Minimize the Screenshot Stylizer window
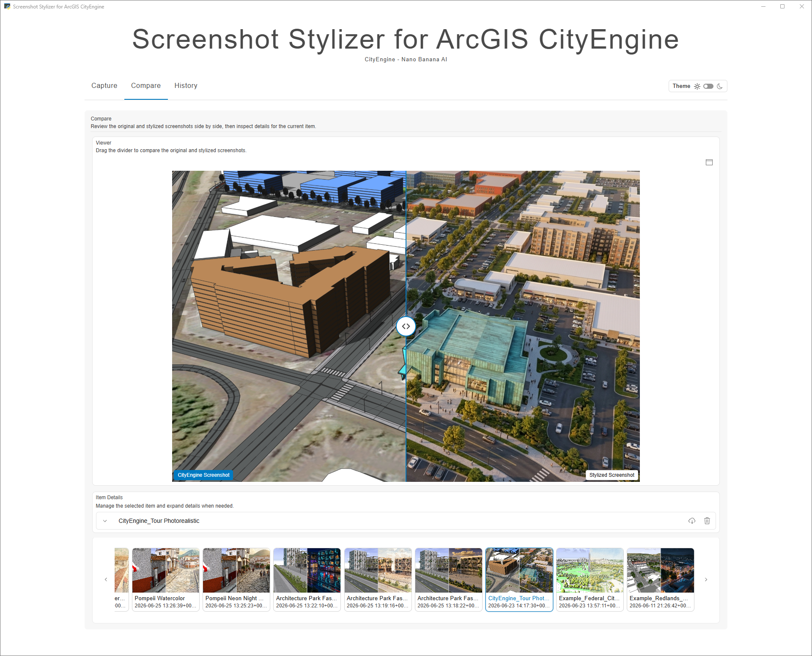812x656 pixels. coord(763,7)
